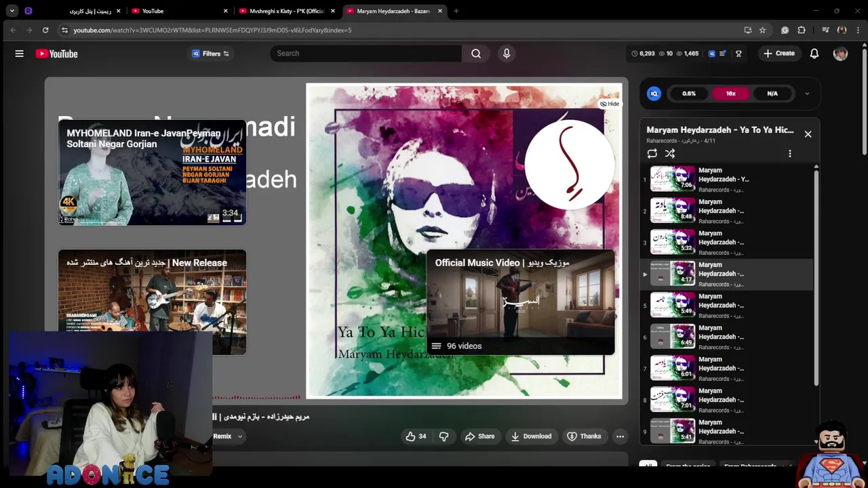The height and width of the screenshot is (488, 868).
Task: Open the YouTube hamburger guide menu
Action: [x=19, y=54]
